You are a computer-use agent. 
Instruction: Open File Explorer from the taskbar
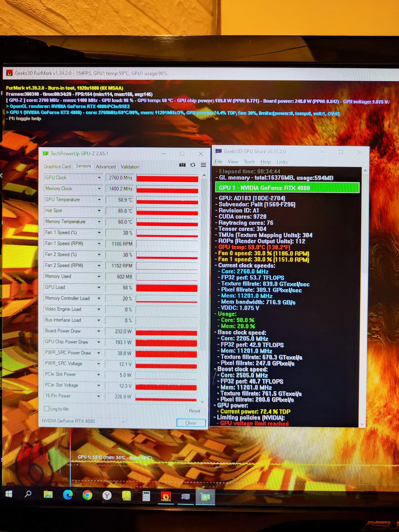point(48,495)
